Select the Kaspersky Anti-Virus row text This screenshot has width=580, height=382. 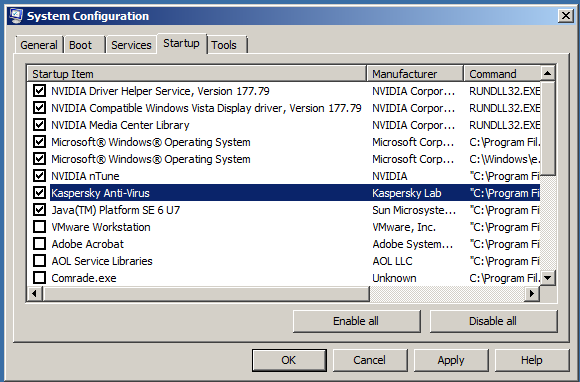point(100,193)
